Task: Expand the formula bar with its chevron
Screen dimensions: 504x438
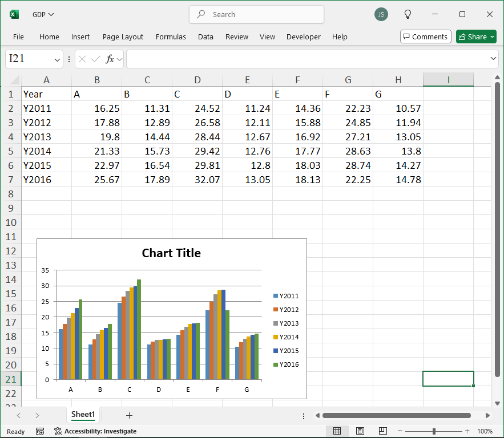Action: pos(493,59)
